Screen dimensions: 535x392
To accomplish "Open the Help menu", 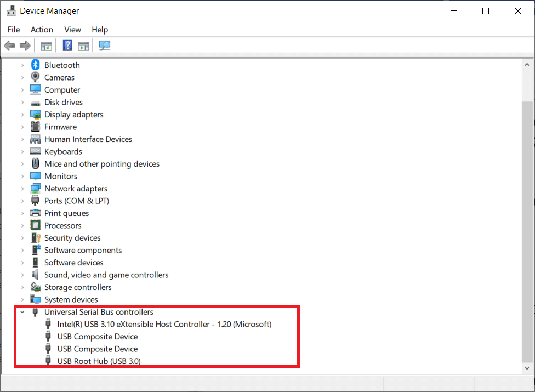I will pos(100,30).
